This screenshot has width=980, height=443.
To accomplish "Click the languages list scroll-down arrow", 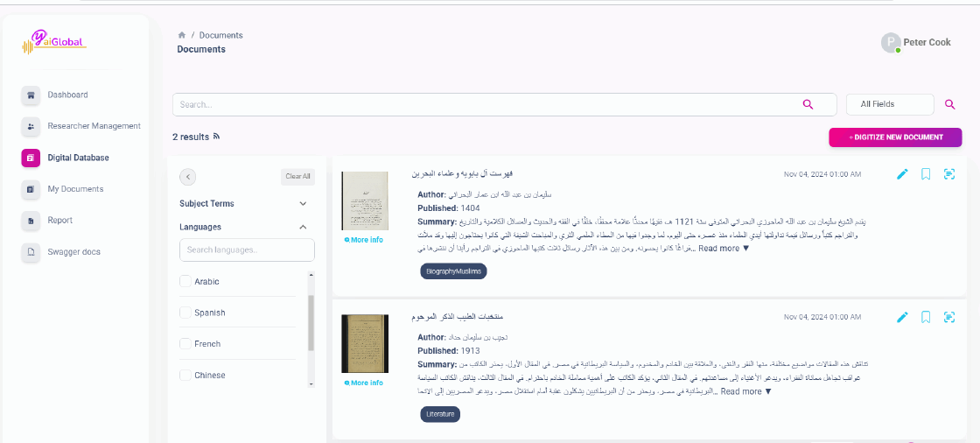I will pos(311,383).
